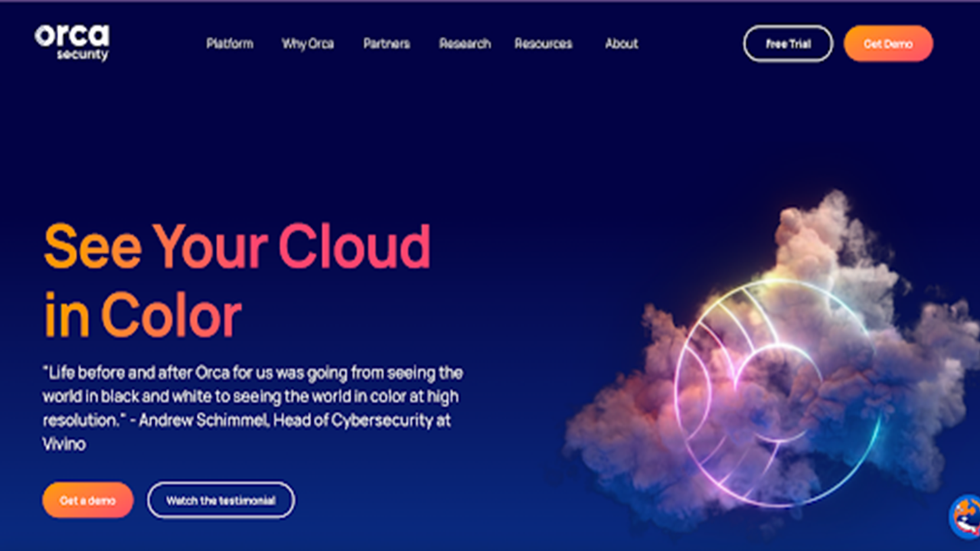Open the Research menu item
Viewport: 980px width, 551px height.
pyautogui.click(x=465, y=44)
